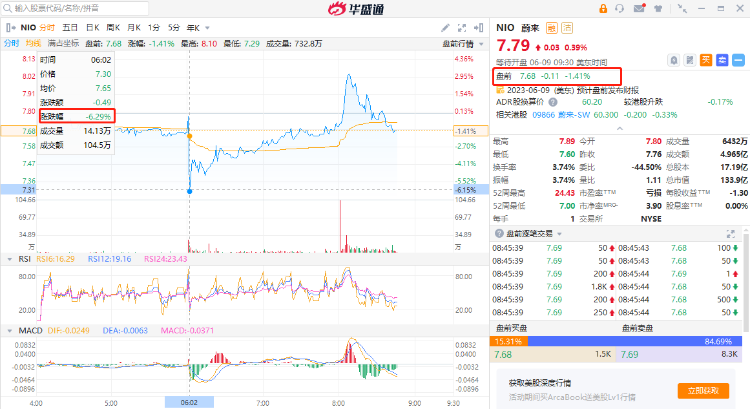Click the 盘前买盘 15.31% orange bar
This screenshot has height=409, width=750.
point(508,341)
